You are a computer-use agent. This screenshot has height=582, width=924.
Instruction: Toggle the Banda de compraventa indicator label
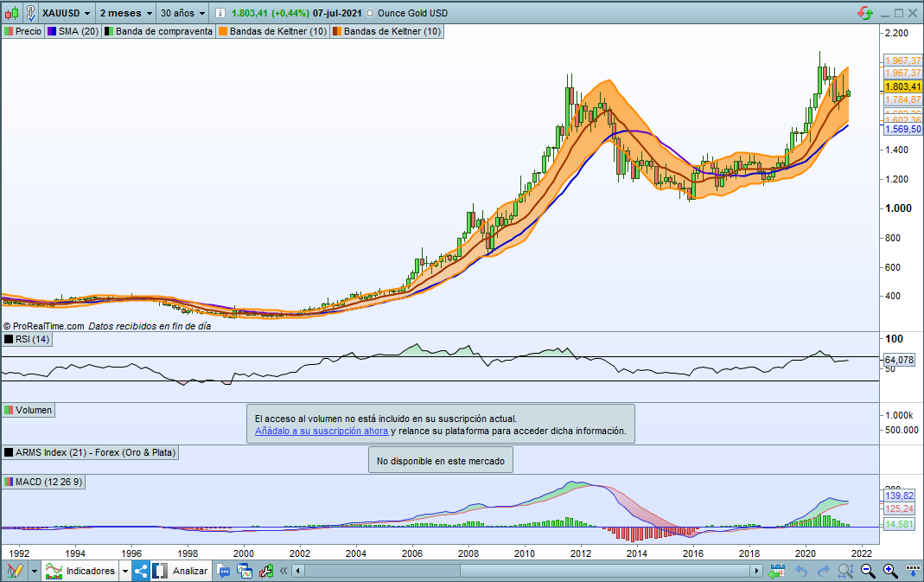158,31
